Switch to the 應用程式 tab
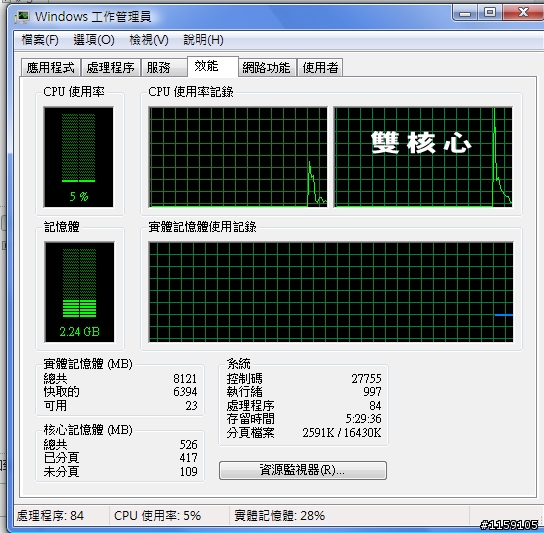 (51, 67)
